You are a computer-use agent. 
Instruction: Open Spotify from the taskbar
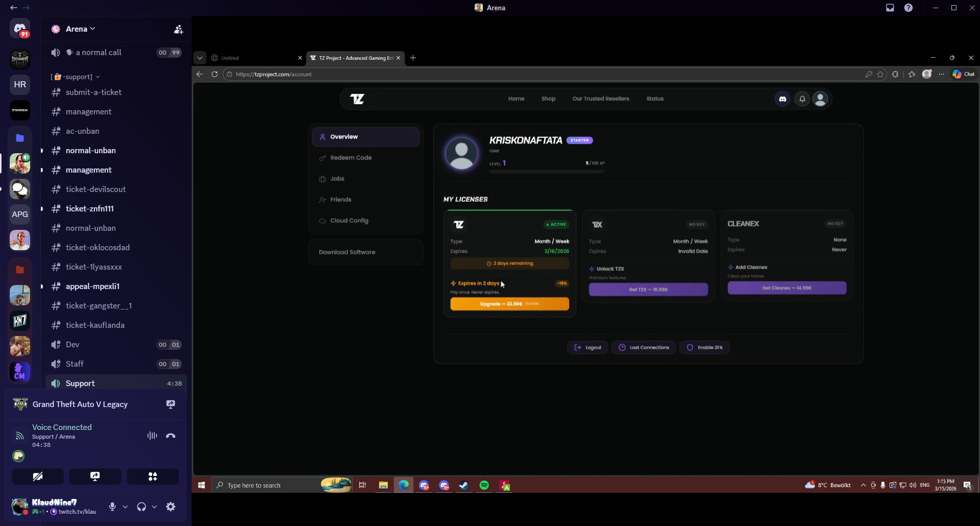(484, 485)
